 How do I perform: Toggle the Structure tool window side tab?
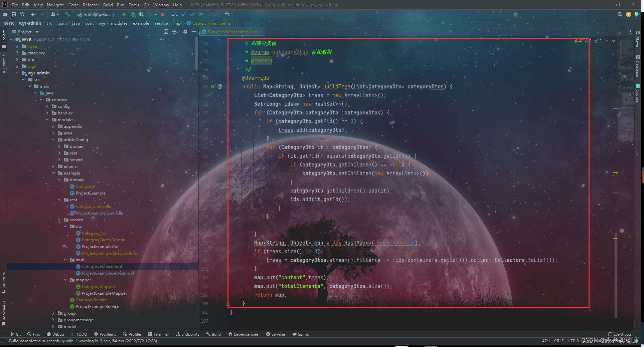click(x=4, y=283)
